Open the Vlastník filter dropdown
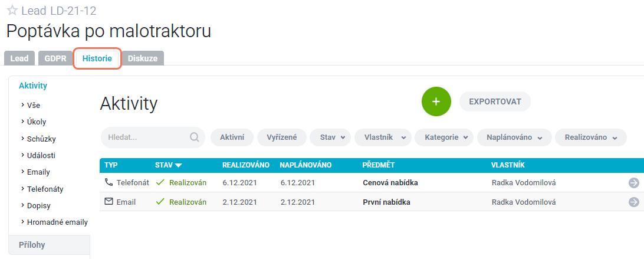 coord(383,137)
